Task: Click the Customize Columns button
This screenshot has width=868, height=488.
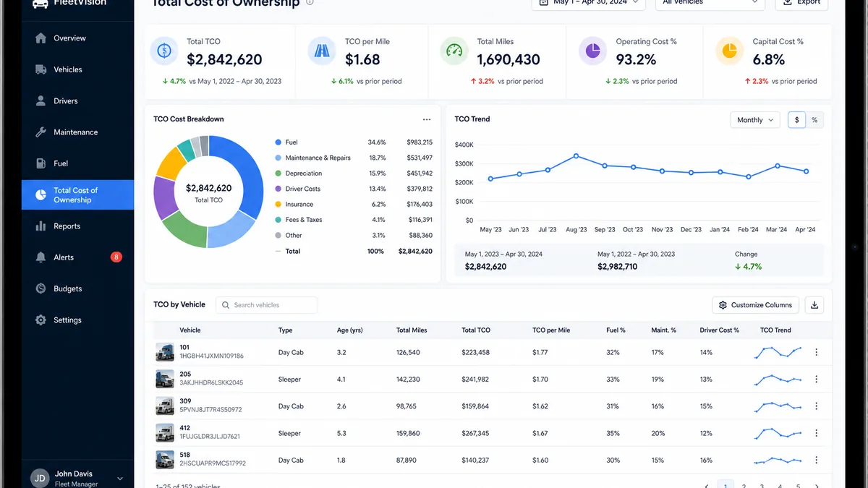Action: point(756,305)
